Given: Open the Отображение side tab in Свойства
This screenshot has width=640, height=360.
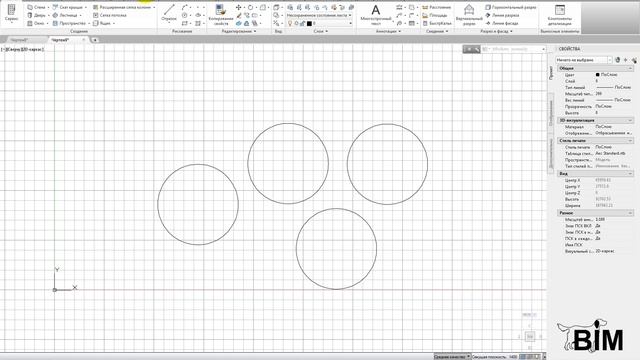Looking at the screenshot, I should 551,113.
